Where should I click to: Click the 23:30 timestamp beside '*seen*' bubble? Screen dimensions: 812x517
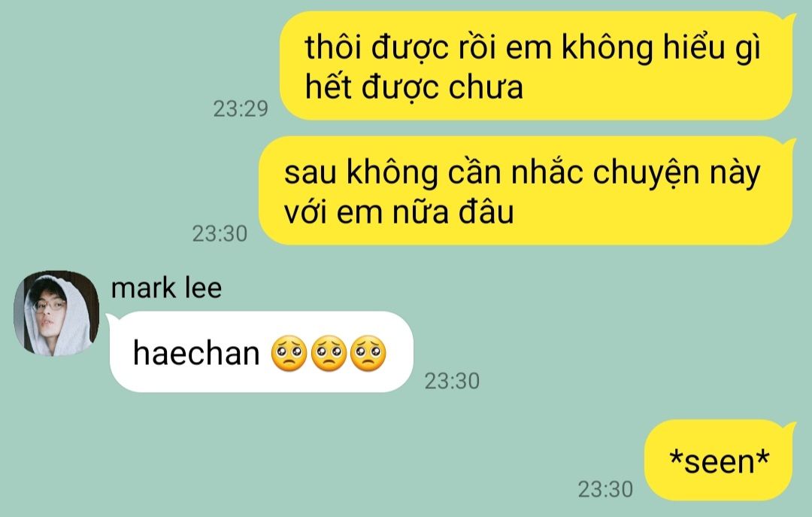605,489
